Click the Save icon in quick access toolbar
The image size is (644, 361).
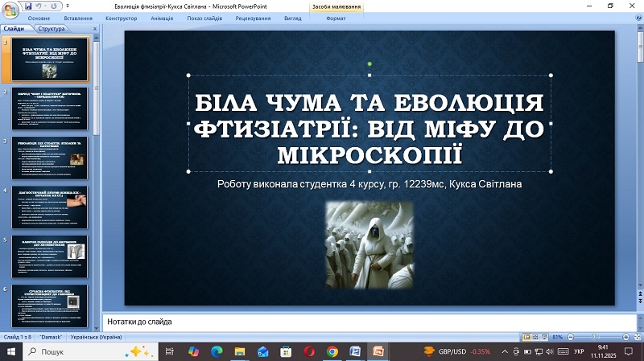(28, 6)
